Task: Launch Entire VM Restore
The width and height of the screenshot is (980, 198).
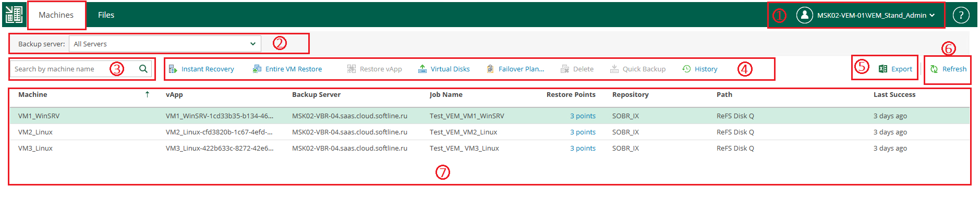Action: click(287, 69)
